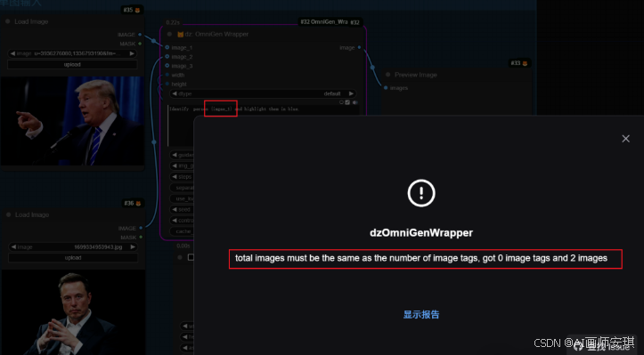The image size is (644, 355).
Task: Select previous dtype option with left arrow
Action: (175, 93)
